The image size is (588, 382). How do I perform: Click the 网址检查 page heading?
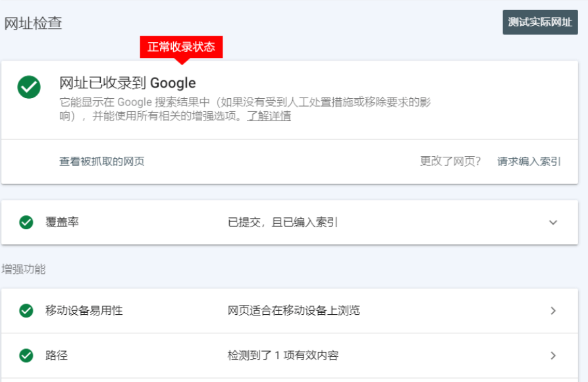pos(34,23)
